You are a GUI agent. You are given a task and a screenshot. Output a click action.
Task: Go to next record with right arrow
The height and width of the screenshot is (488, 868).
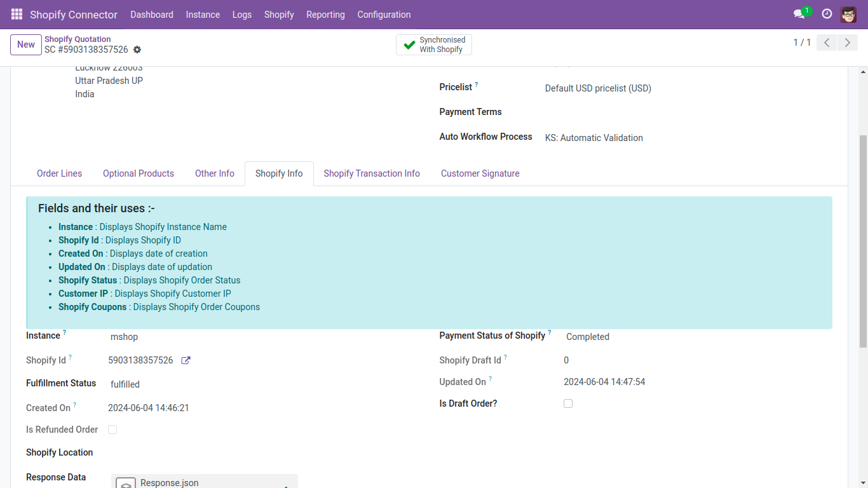(847, 42)
